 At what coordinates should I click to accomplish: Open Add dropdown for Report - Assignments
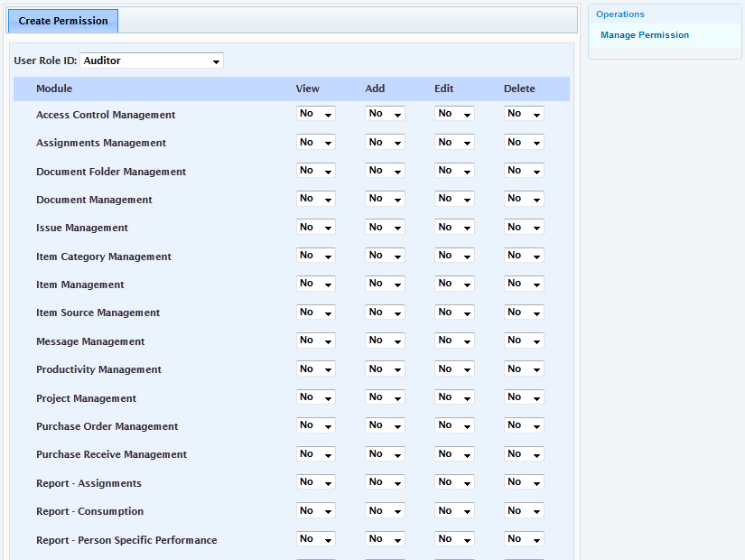[x=385, y=482]
